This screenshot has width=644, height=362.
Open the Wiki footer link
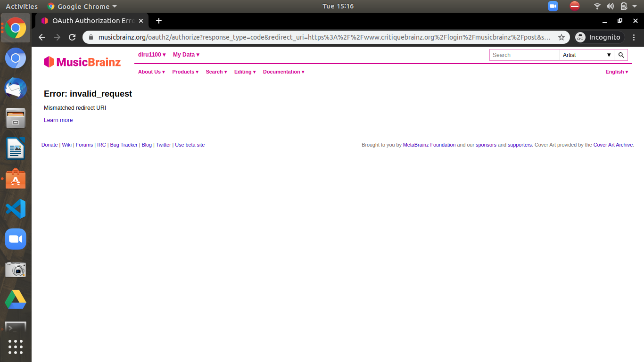point(67,145)
